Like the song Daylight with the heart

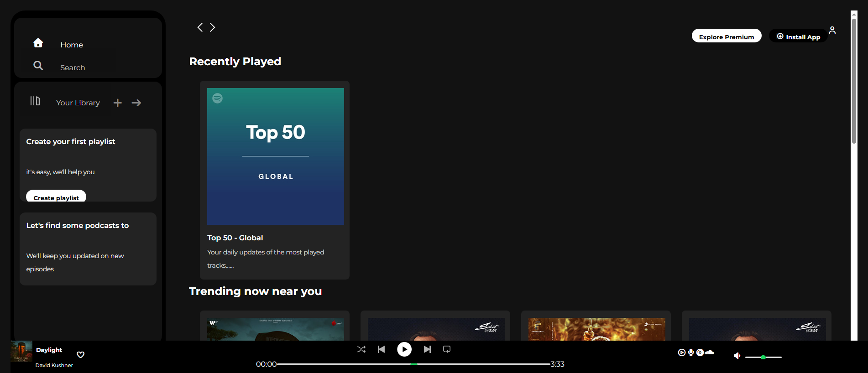tap(81, 355)
